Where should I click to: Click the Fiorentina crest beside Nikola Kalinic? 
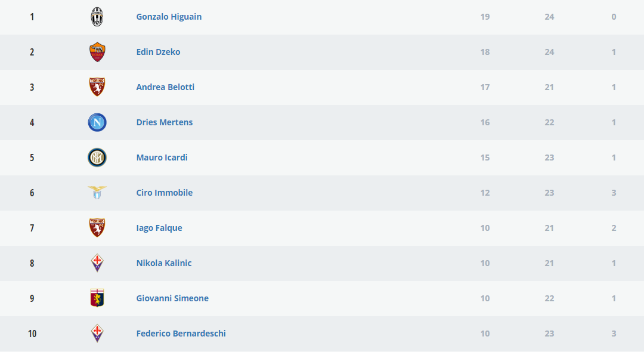[x=97, y=263]
